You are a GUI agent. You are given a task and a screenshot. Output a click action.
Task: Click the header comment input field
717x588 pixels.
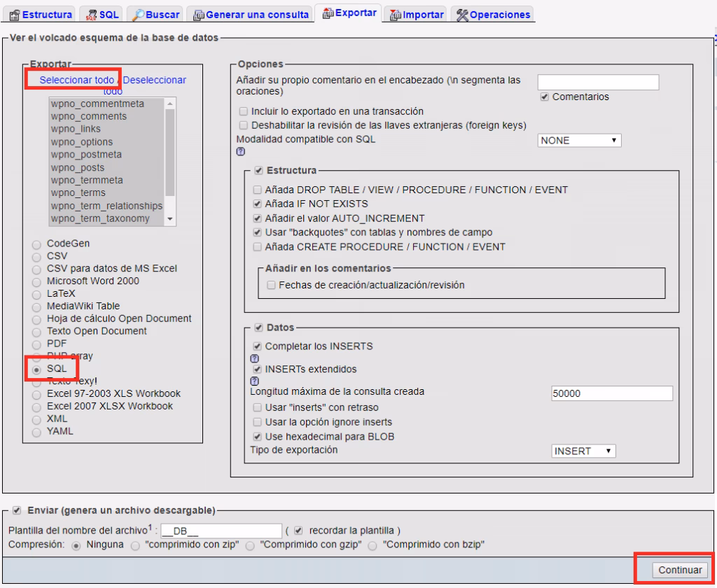[x=598, y=83]
